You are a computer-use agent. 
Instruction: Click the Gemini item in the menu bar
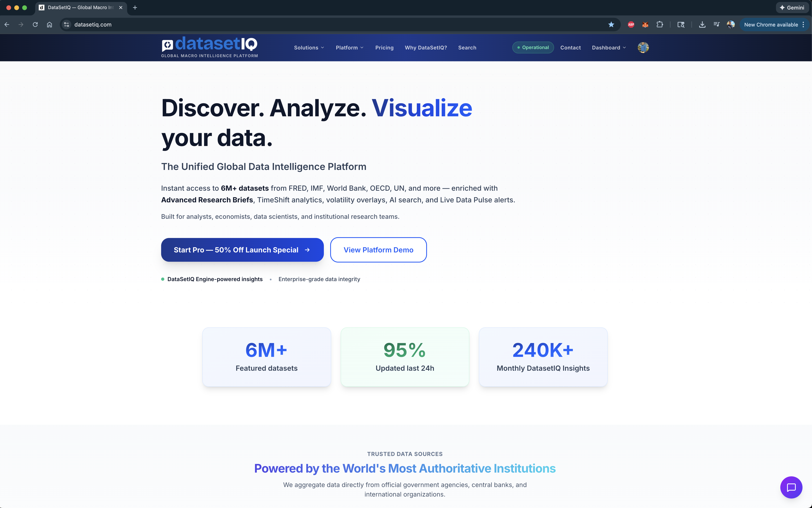click(x=792, y=7)
